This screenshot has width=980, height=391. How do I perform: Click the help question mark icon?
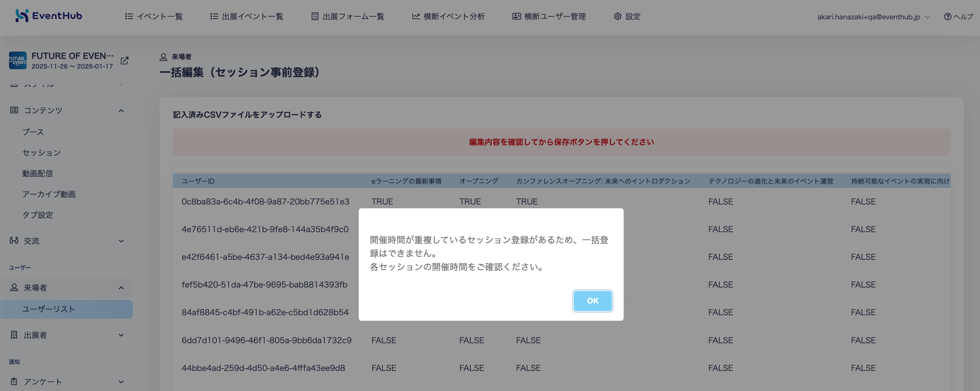(x=947, y=17)
